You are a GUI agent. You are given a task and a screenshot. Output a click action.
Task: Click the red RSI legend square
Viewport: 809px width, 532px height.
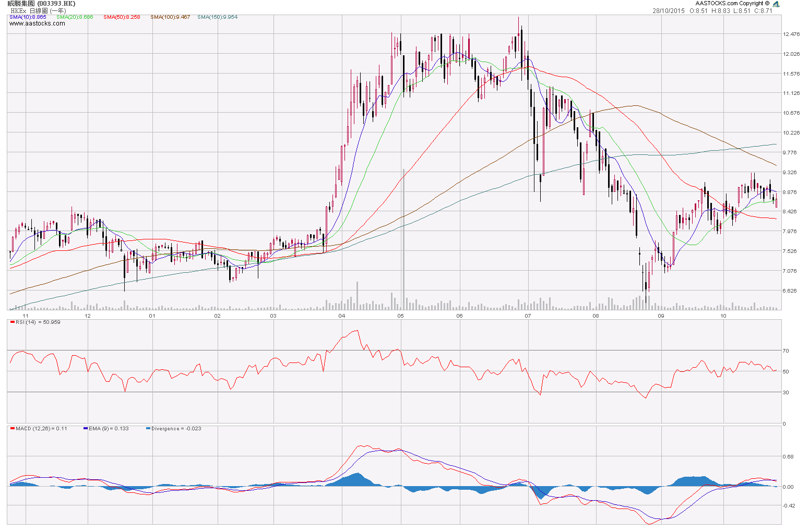[13, 322]
